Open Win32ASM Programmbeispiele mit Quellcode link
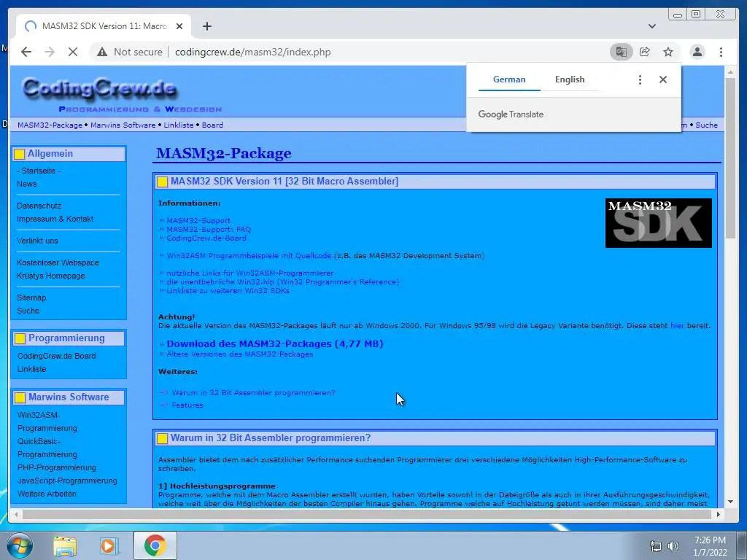 pyautogui.click(x=249, y=256)
